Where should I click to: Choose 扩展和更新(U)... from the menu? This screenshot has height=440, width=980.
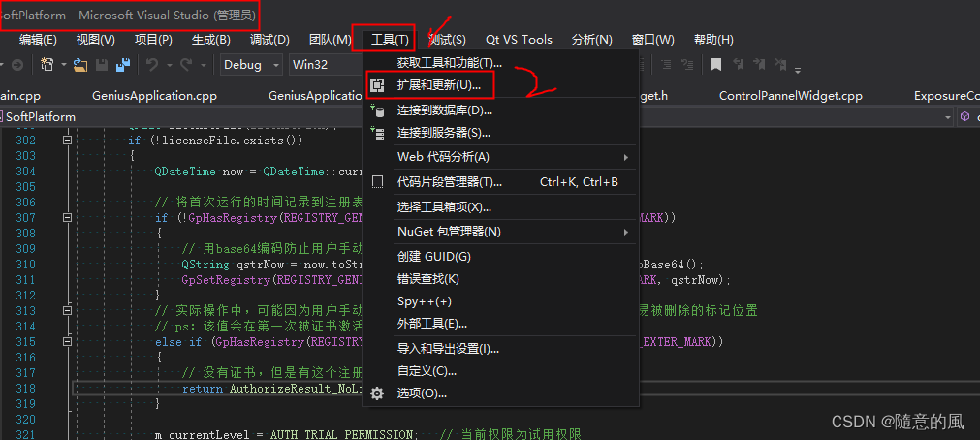pyautogui.click(x=500, y=85)
